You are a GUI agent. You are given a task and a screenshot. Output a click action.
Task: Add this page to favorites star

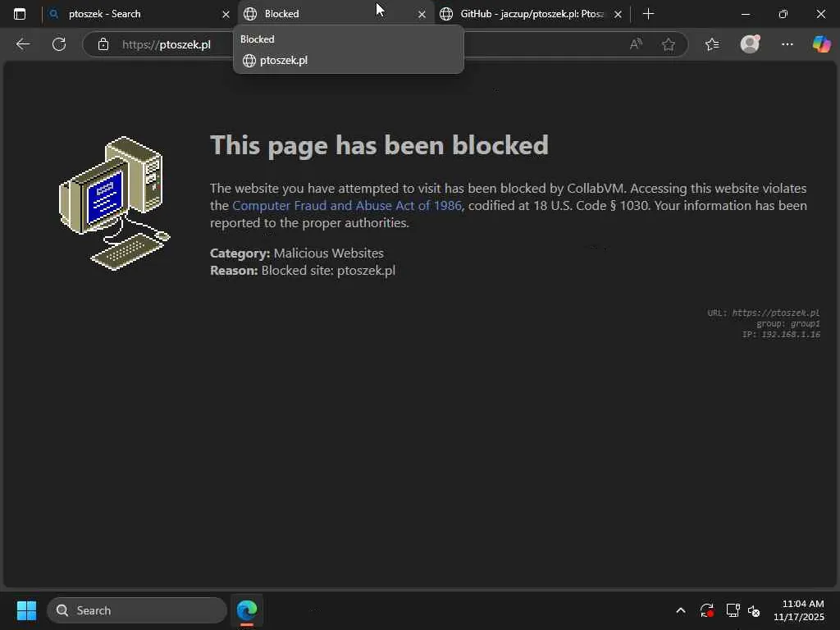668,44
